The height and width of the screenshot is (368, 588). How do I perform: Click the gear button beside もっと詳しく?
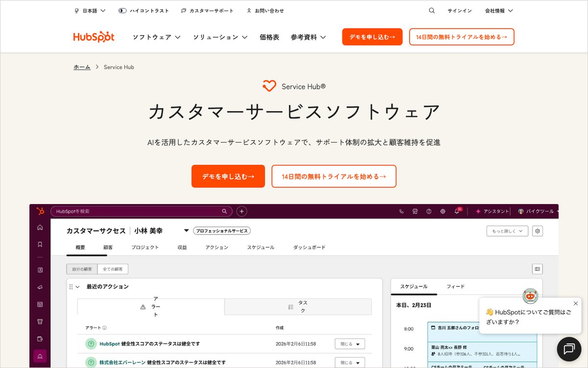pyautogui.click(x=538, y=231)
